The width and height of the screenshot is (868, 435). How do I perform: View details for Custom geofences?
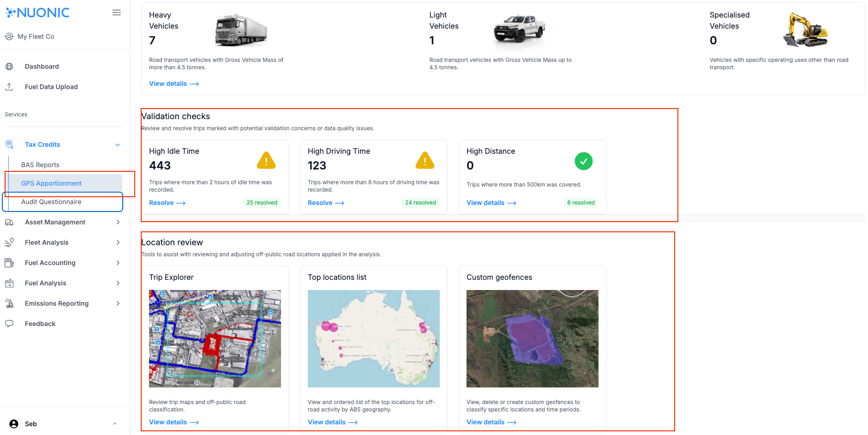click(x=491, y=422)
